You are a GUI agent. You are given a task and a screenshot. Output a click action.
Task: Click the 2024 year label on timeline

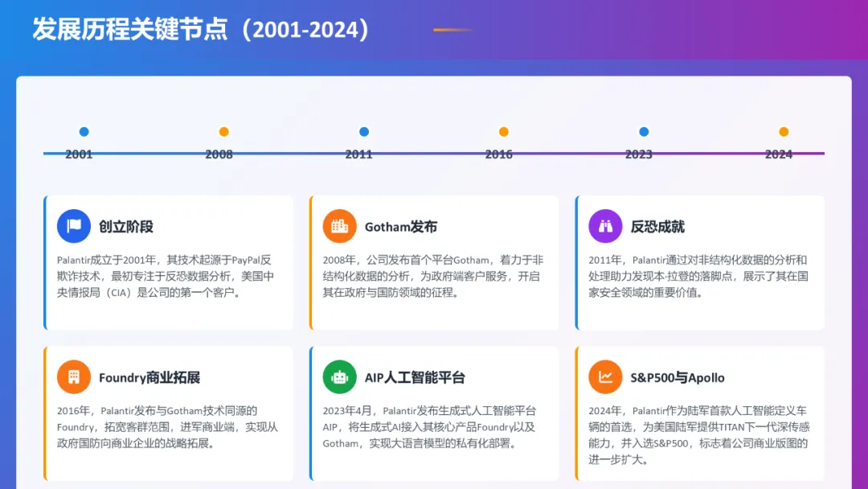click(x=779, y=154)
